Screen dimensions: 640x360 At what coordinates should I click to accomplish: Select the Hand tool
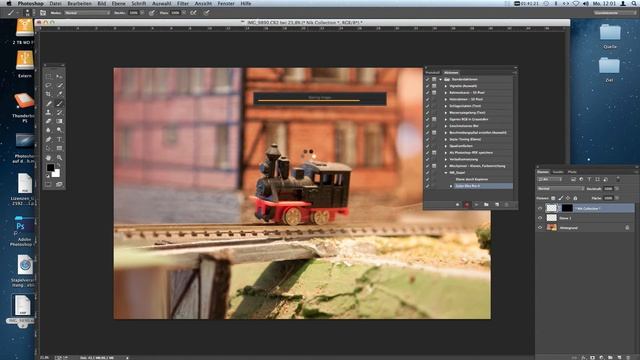49,158
